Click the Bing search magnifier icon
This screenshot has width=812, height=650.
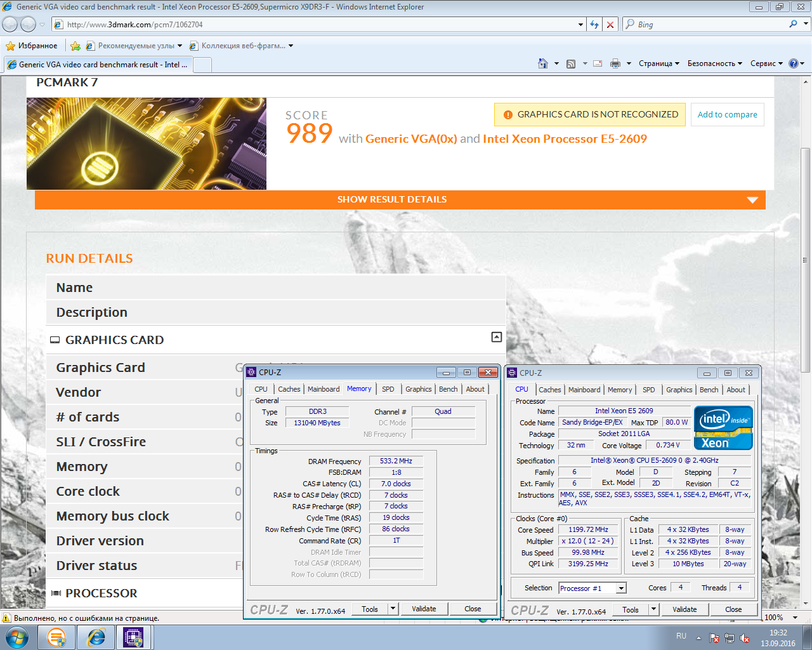tap(793, 24)
